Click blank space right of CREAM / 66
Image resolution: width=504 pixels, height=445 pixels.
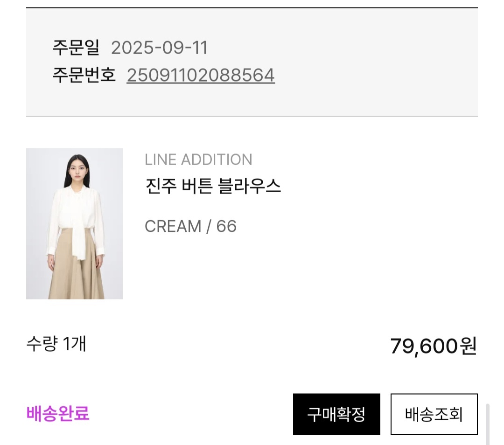pos(355,227)
